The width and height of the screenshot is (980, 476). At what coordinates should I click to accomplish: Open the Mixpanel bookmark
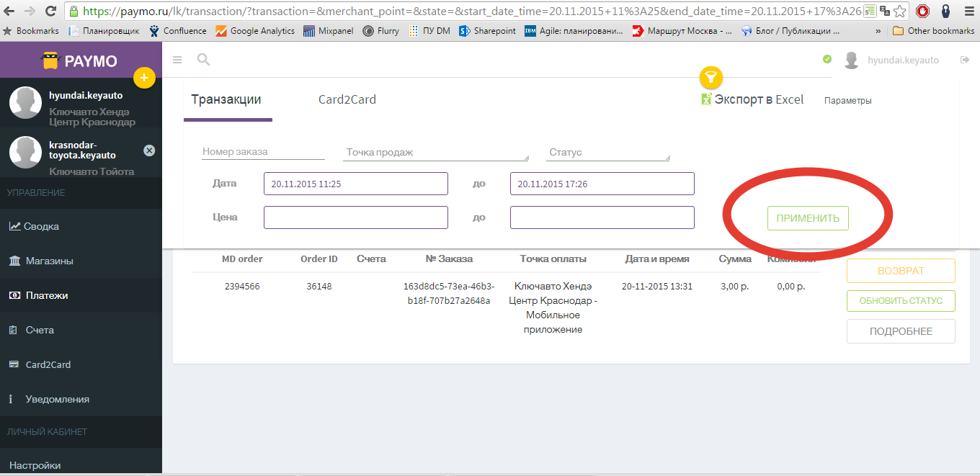(x=329, y=31)
